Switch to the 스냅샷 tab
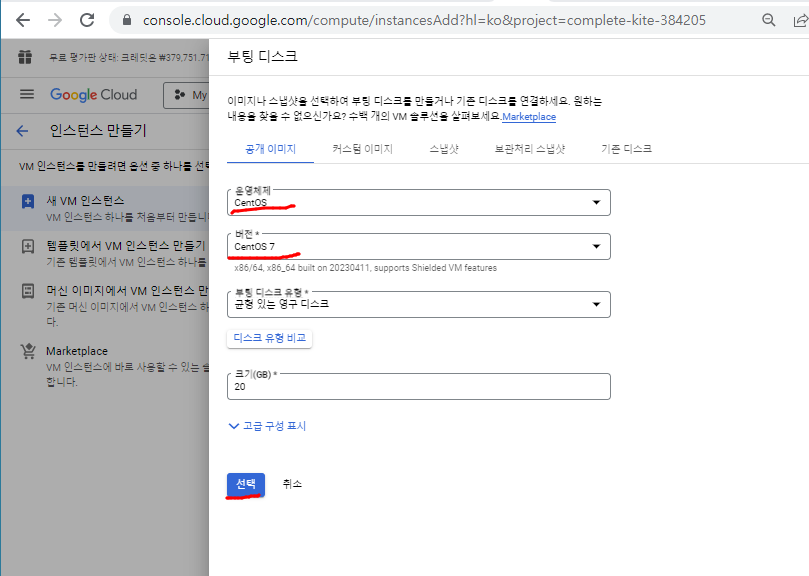Screen dimensions: 809x576 444,149
